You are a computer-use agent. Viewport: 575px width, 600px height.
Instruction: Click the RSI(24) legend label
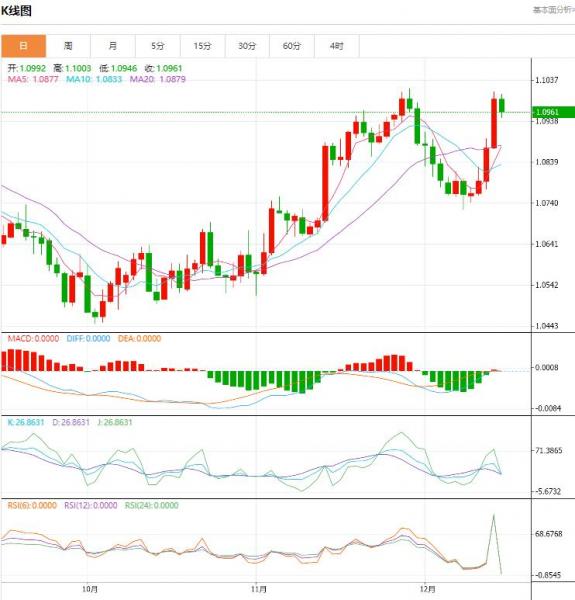[x=152, y=505]
